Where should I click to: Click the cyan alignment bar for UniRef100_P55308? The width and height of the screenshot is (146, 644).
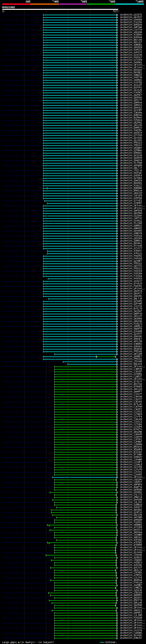80,352
